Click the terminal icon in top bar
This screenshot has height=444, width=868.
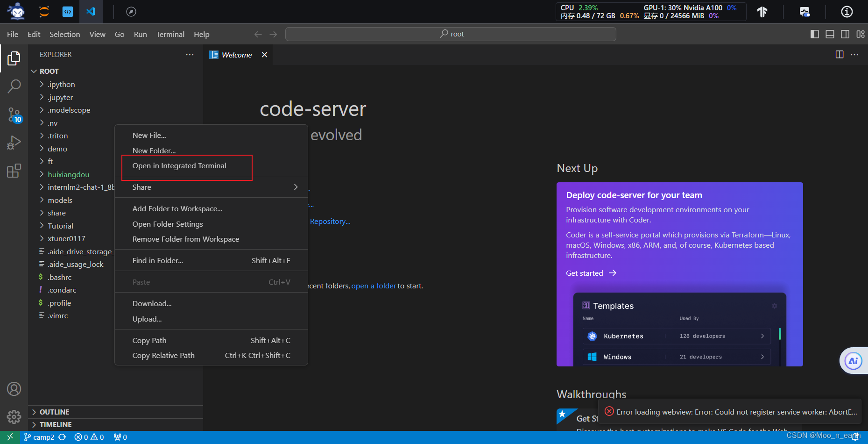(68, 12)
